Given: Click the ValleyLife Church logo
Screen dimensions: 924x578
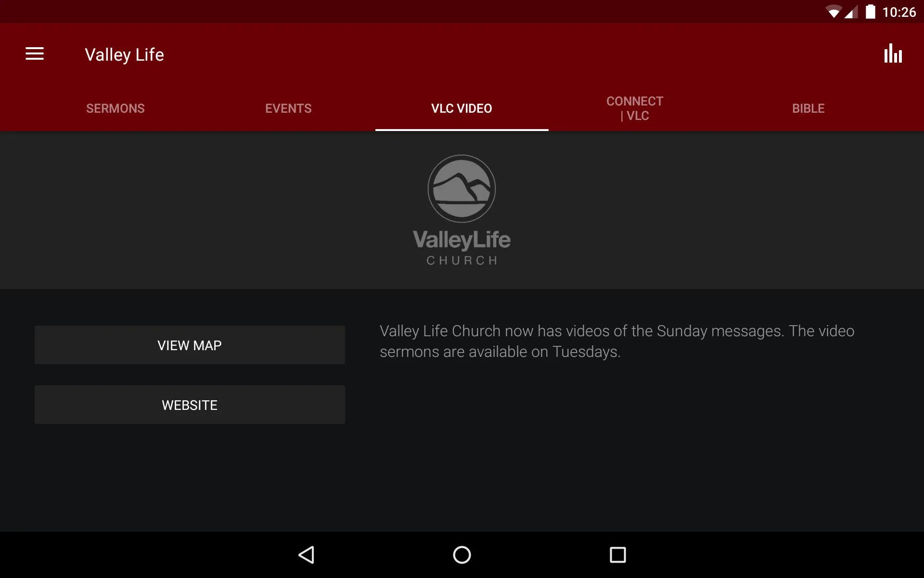Looking at the screenshot, I should pyautogui.click(x=462, y=210).
